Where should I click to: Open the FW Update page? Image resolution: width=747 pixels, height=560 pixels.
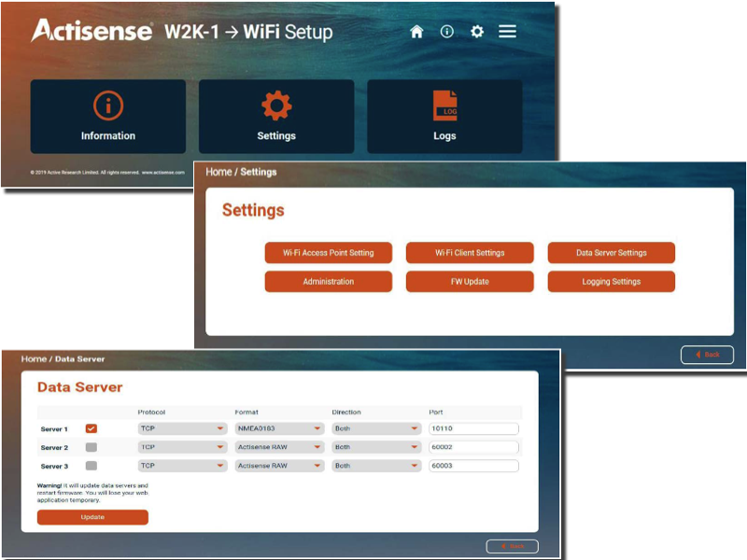click(470, 282)
